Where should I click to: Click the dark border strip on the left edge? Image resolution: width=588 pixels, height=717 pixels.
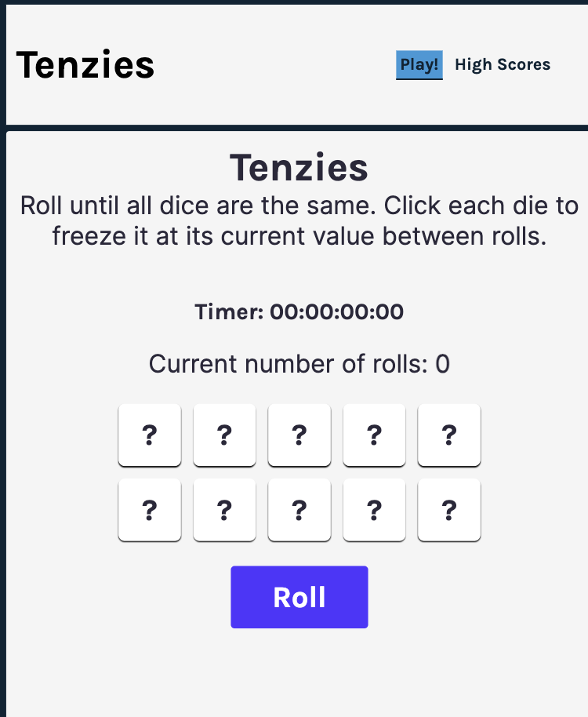point(2,392)
